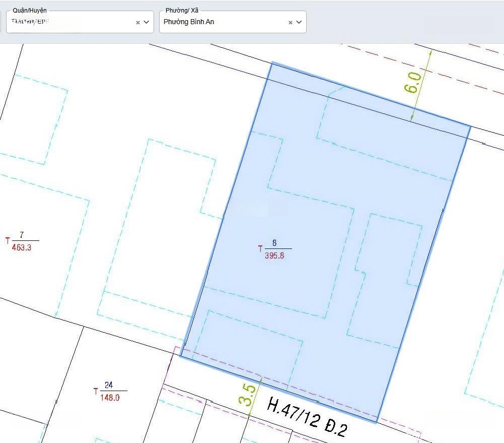
Task: Clear the Quận/Huyện selection with x icon
Action: (138, 23)
